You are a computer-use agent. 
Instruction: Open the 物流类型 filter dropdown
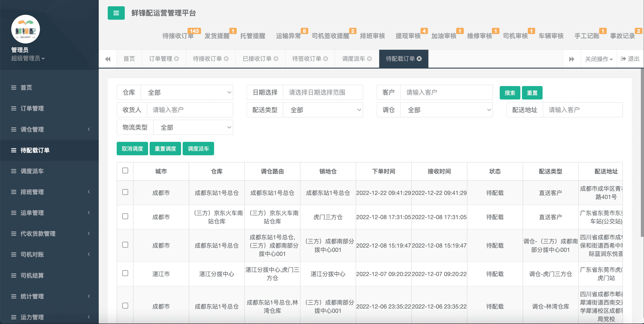(193, 127)
